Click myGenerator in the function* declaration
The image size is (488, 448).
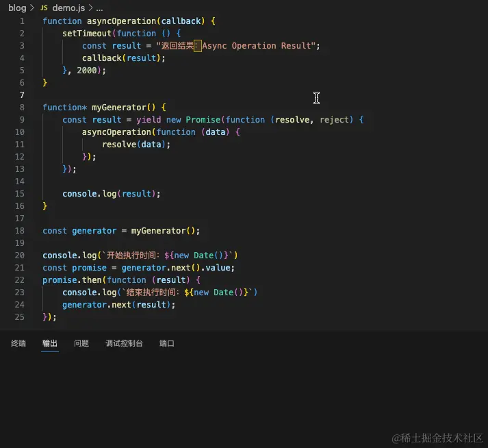point(119,108)
